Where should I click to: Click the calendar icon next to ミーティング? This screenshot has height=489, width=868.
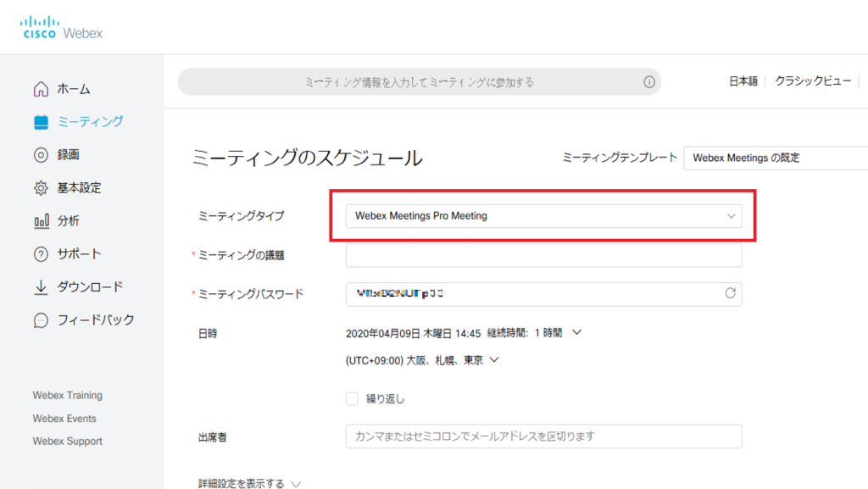pyautogui.click(x=41, y=122)
